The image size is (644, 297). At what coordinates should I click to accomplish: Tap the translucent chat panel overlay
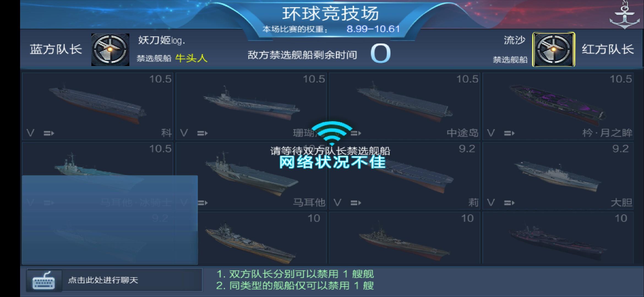[110, 220]
